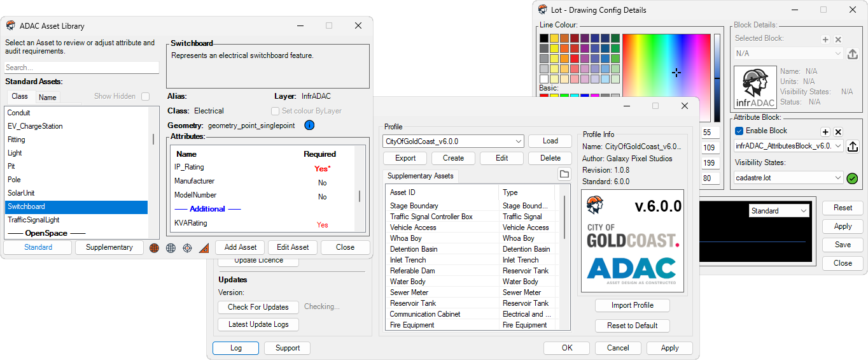
Task: Open the infrADAC_AttributesBlock dropdown
Action: (x=789, y=146)
